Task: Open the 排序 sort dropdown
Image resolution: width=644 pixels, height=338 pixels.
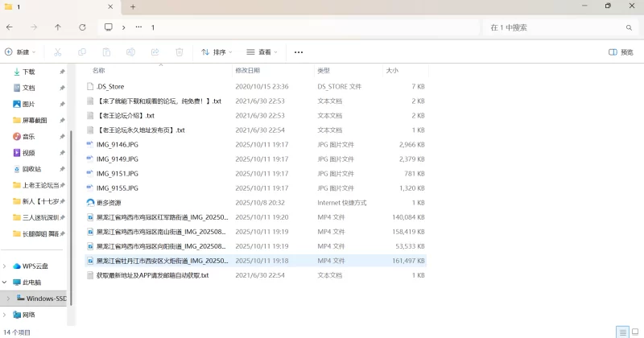Action: (x=217, y=52)
